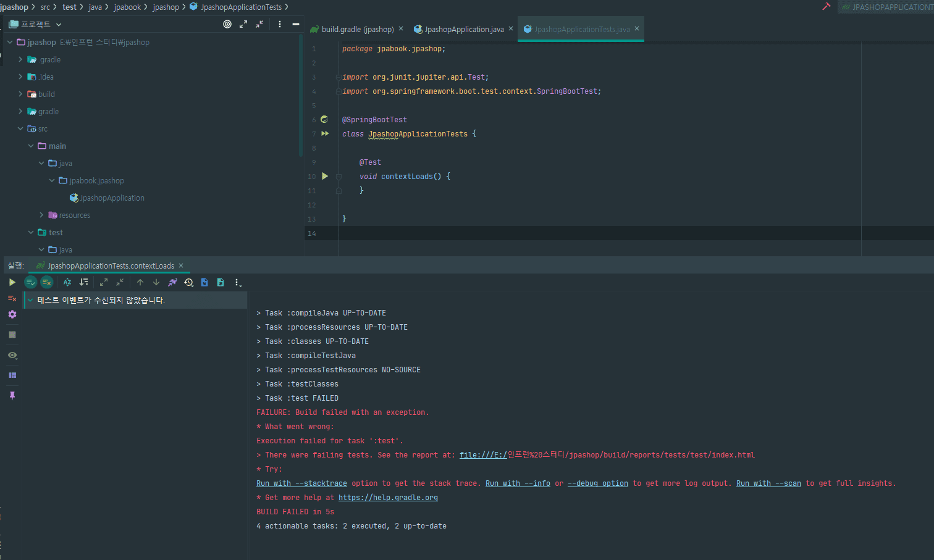Screen dimensions: 934x560
Task: Open test history clock dropdown
Action: (x=189, y=282)
